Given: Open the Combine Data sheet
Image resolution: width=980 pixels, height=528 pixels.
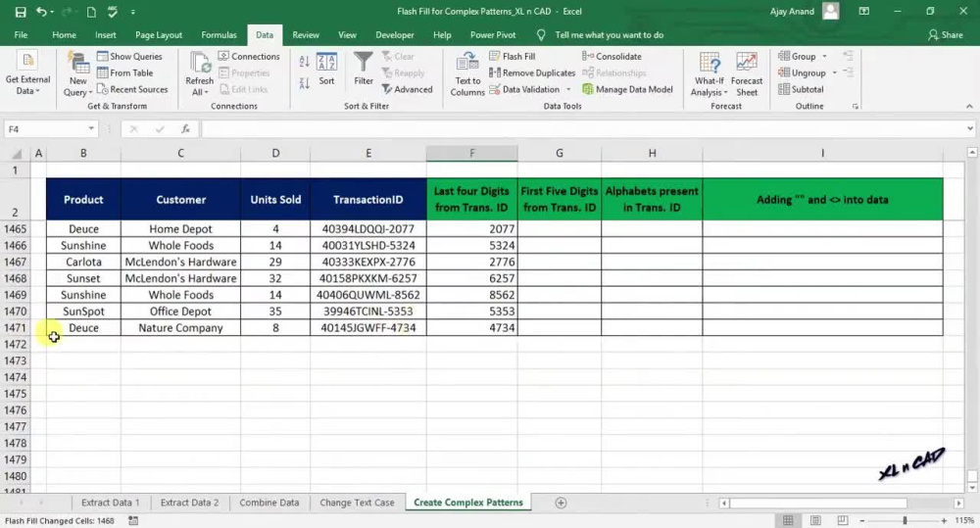Looking at the screenshot, I should pyautogui.click(x=269, y=503).
